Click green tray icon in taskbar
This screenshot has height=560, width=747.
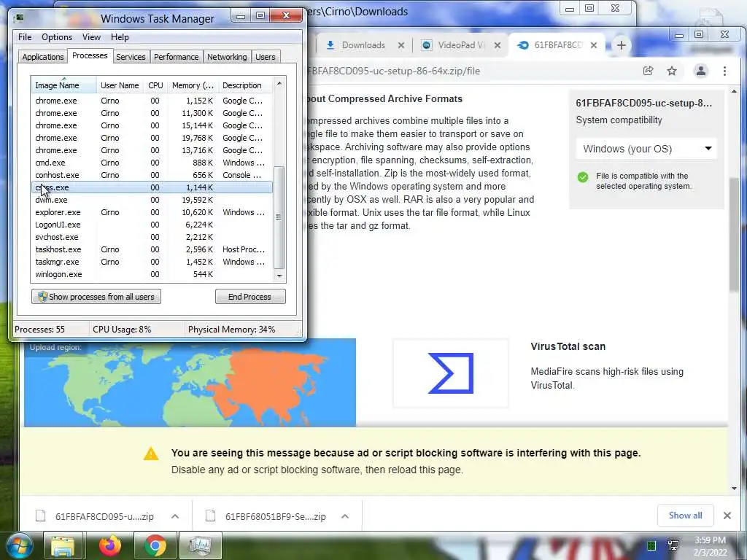point(651,545)
